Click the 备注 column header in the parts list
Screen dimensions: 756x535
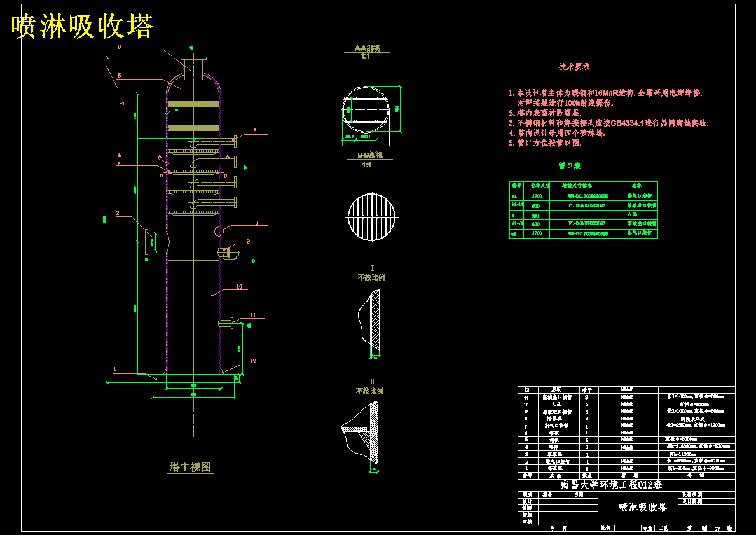696,476
